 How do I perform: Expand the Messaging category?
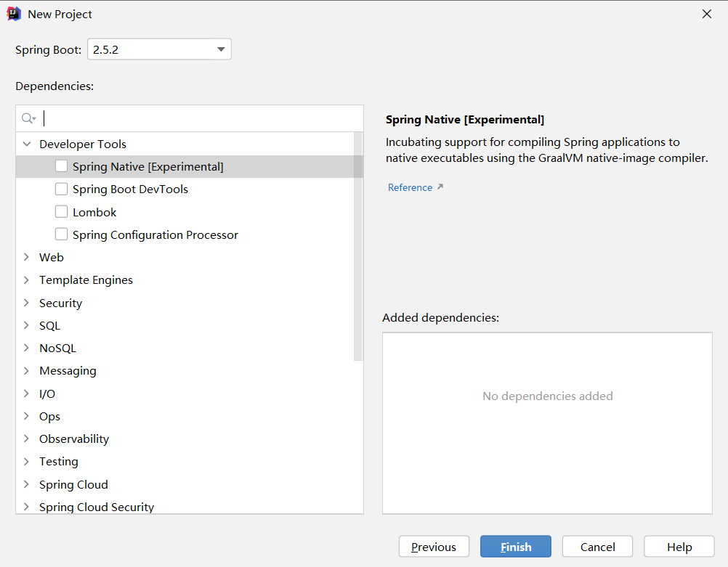(26, 371)
